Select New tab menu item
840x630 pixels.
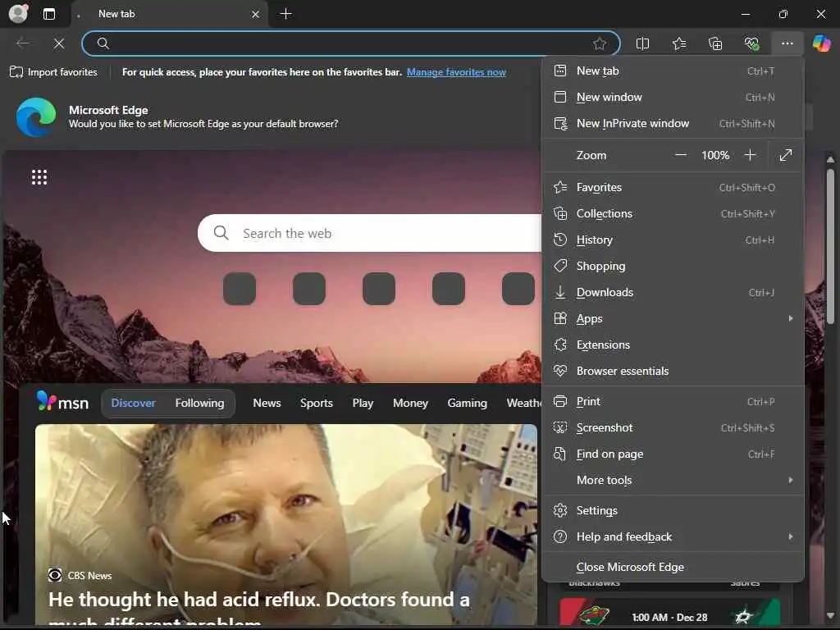[673, 71]
